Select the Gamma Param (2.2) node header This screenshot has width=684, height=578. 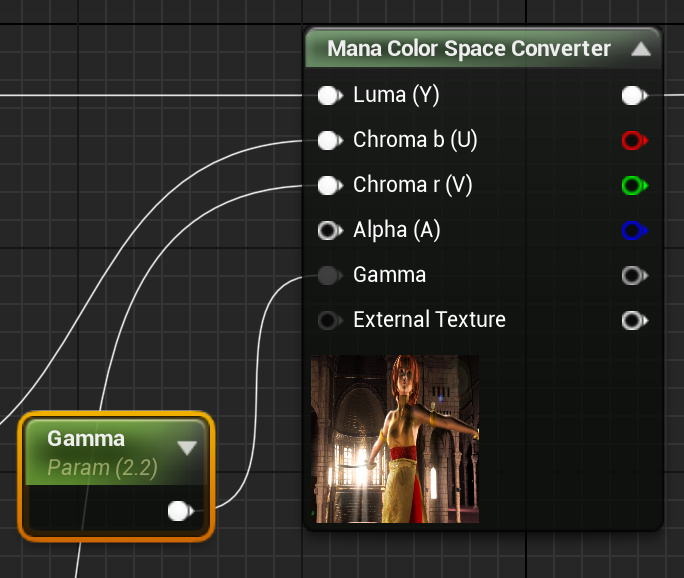tap(115, 452)
